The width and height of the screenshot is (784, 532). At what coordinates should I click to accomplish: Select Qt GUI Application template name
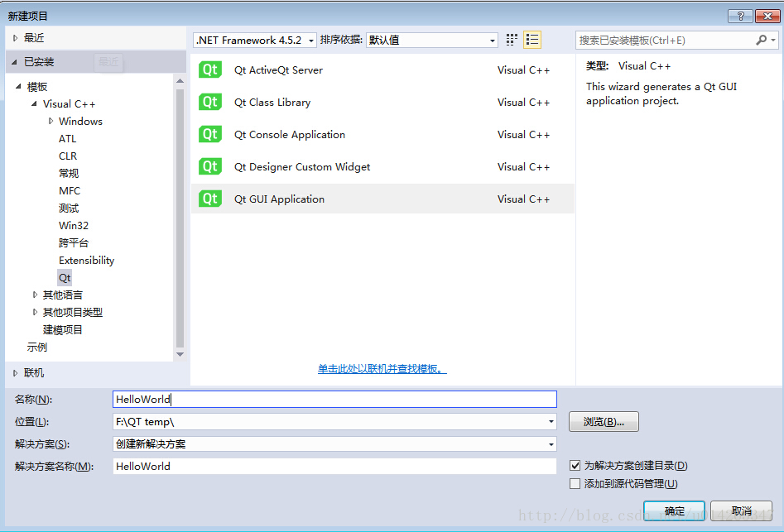pos(279,199)
